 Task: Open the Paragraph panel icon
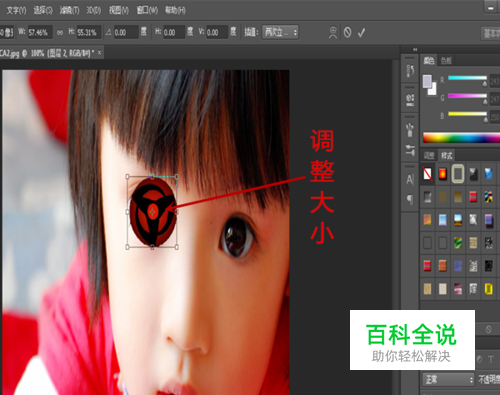[410, 199]
